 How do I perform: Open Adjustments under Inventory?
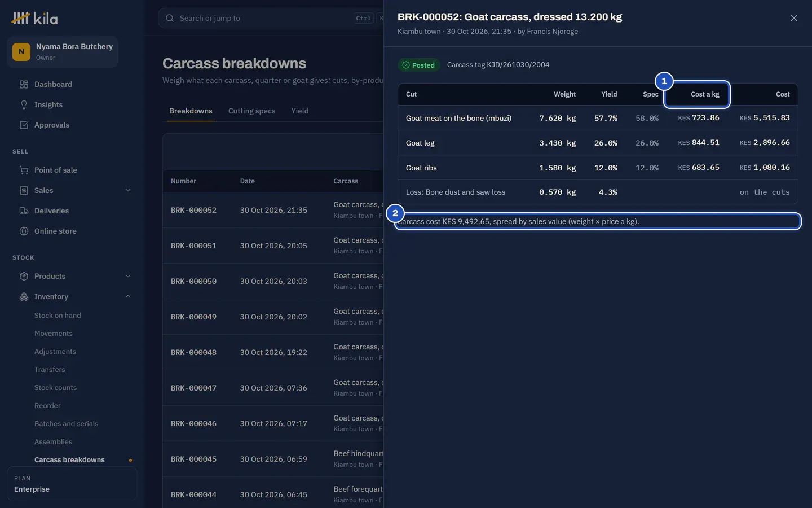tap(55, 351)
